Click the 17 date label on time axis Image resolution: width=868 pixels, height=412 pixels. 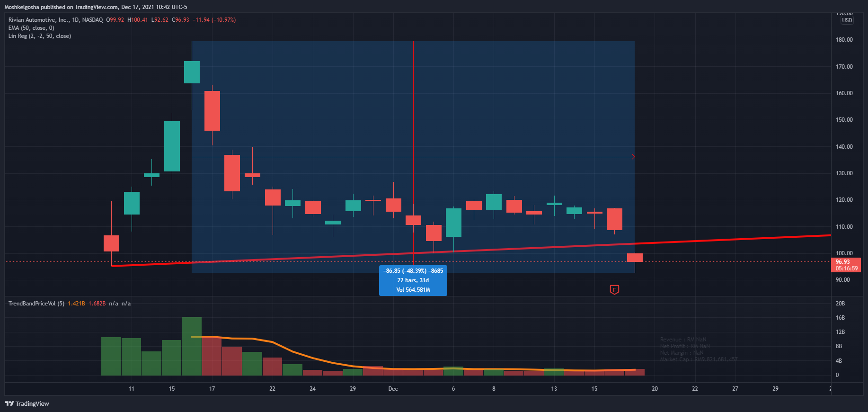[x=212, y=389]
